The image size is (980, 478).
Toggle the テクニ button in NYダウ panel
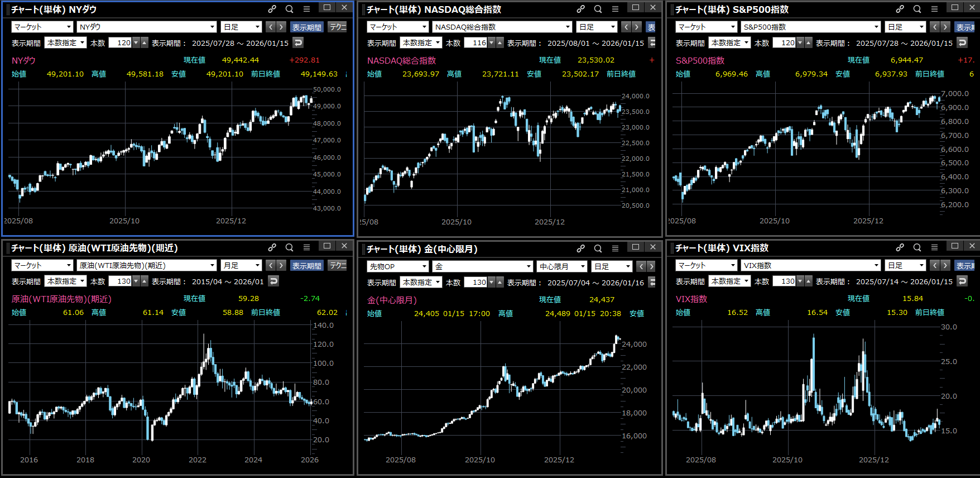pos(338,27)
